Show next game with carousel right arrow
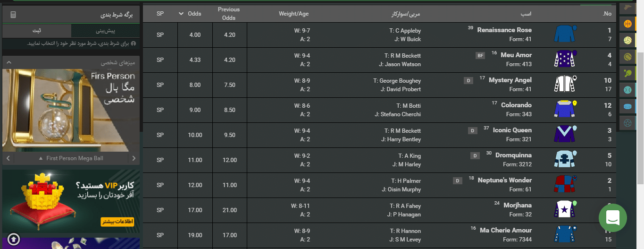 (x=134, y=158)
